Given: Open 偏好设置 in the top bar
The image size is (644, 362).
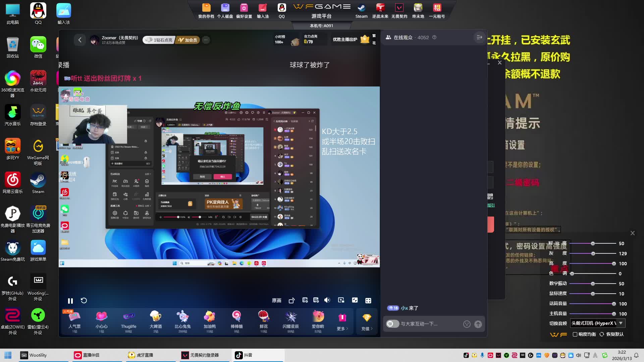Looking at the screenshot, I should [244, 11].
